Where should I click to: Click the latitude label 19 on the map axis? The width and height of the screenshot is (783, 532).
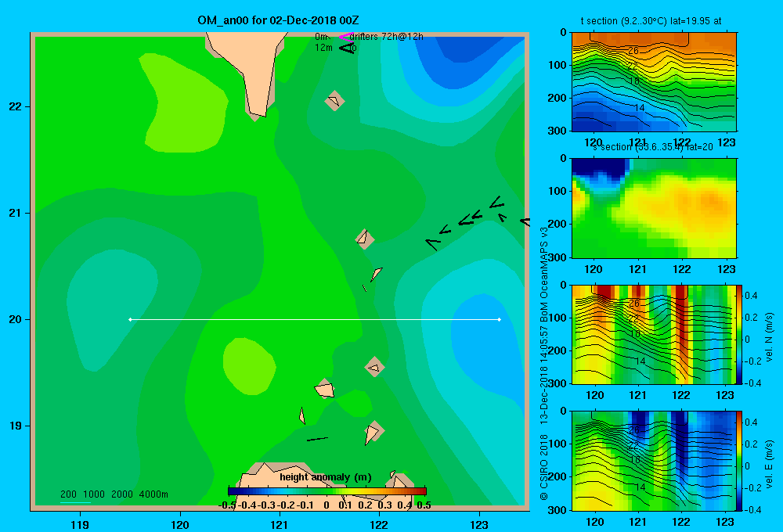tap(16, 426)
